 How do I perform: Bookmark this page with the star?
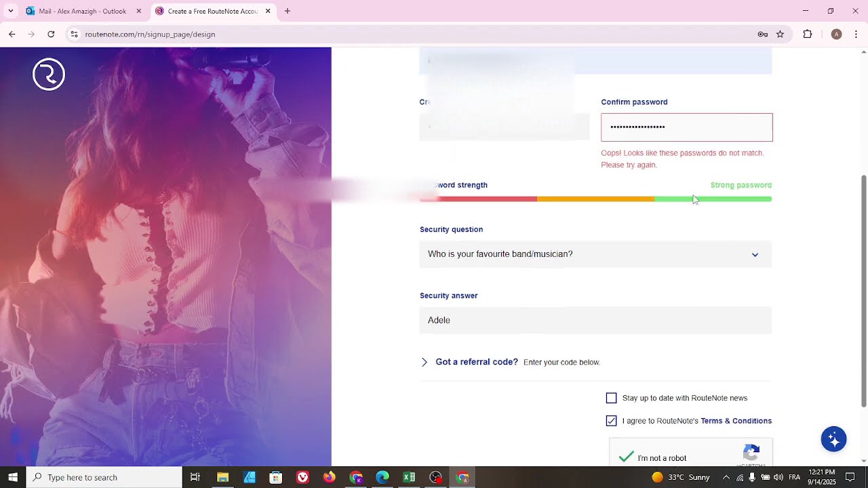point(780,34)
